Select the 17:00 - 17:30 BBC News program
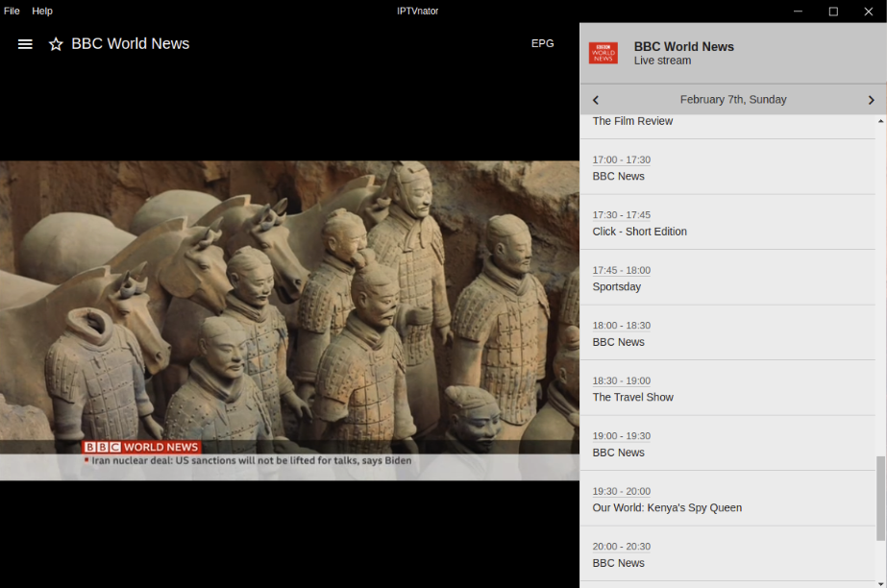This screenshot has height=588, width=887. pyautogui.click(x=727, y=167)
